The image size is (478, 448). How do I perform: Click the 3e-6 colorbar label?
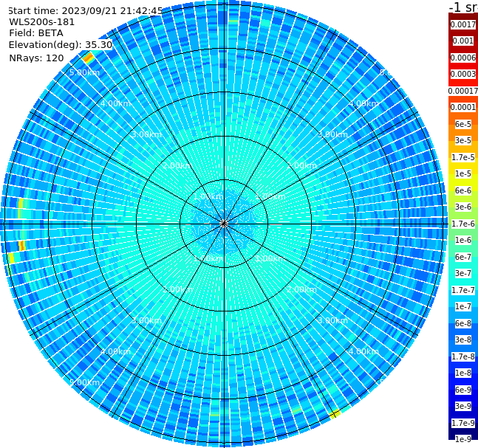pos(463,207)
